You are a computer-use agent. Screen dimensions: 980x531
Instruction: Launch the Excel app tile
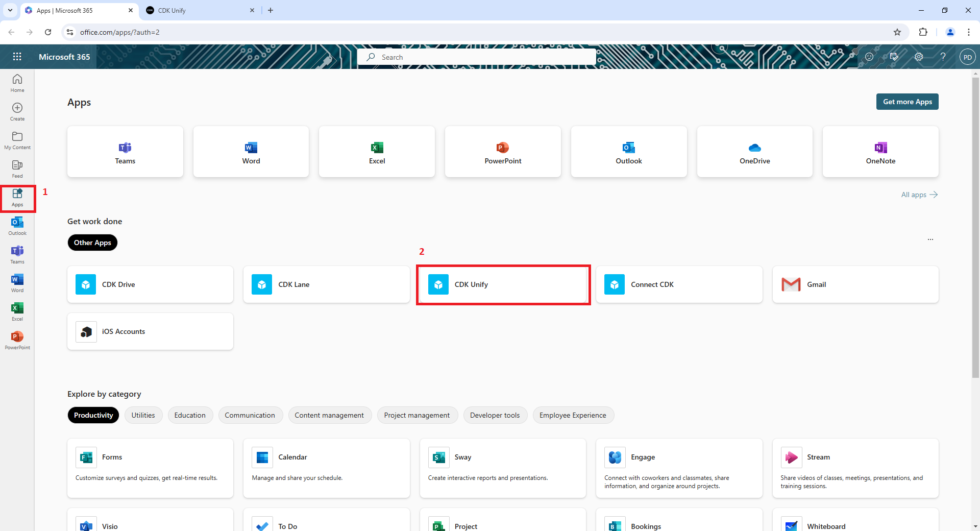point(377,152)
